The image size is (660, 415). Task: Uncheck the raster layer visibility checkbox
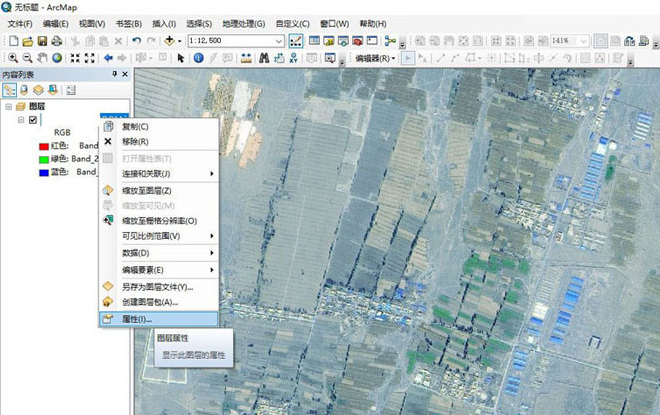[x=33, y=120]
